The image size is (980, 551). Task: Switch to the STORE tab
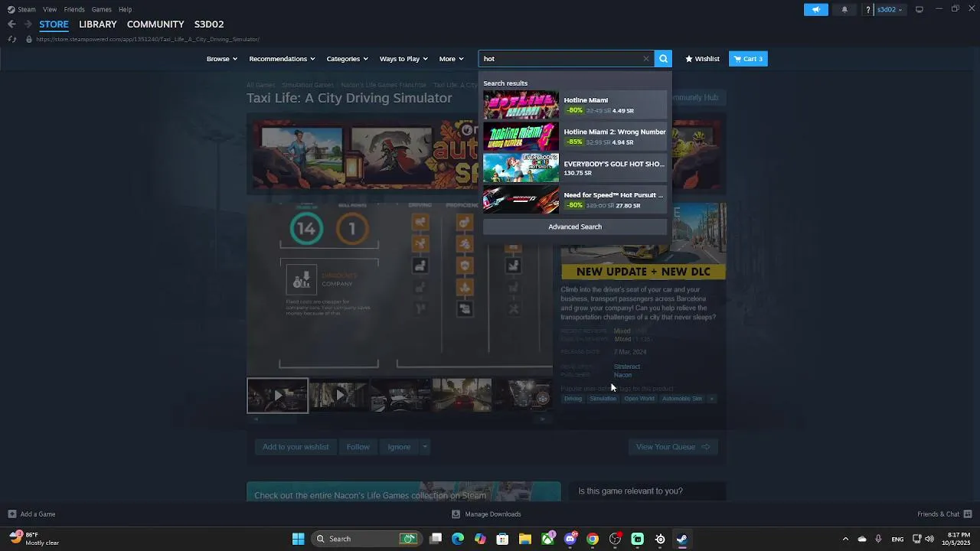click(54, 24)
